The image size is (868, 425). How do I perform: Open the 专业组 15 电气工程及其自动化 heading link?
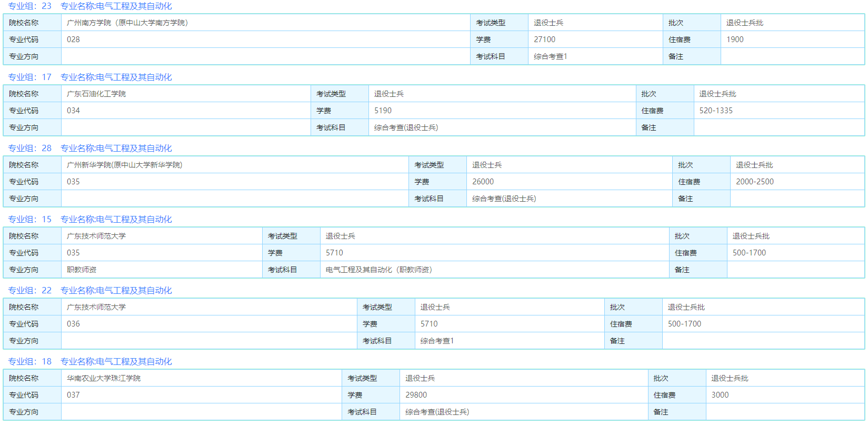click(89, 220)
